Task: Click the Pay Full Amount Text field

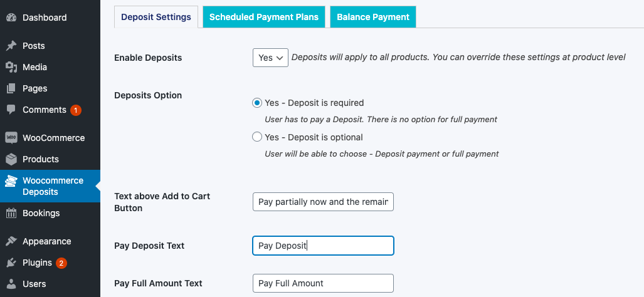Action: [323, 283]
